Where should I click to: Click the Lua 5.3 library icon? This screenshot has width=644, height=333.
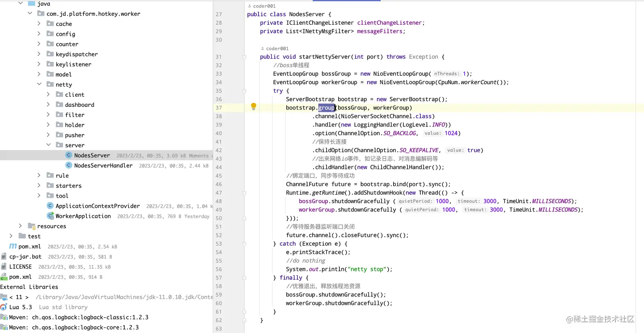4,307
